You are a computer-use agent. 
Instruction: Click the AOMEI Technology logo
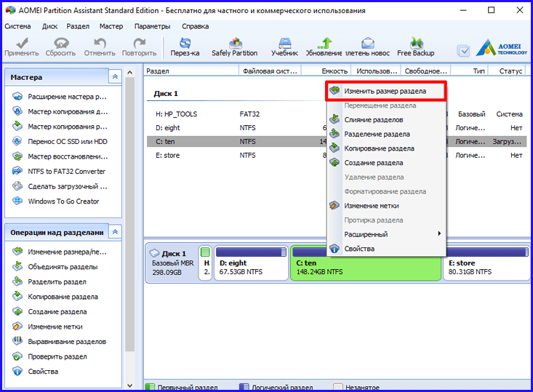pos(502,47)
